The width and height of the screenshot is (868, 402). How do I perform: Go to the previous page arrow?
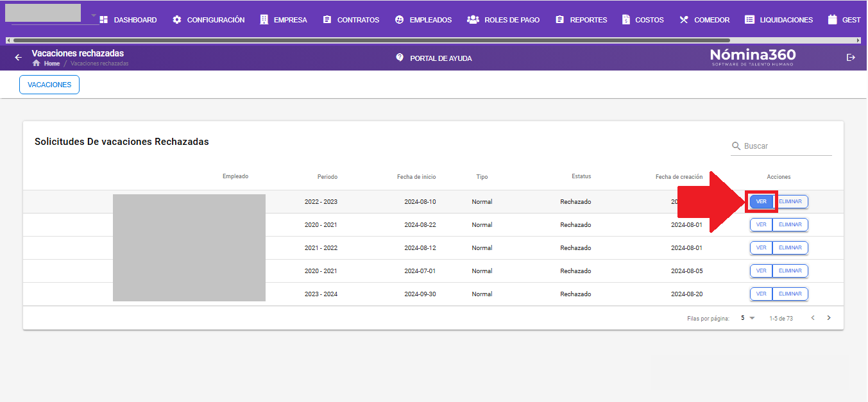[x=813, y=318]
